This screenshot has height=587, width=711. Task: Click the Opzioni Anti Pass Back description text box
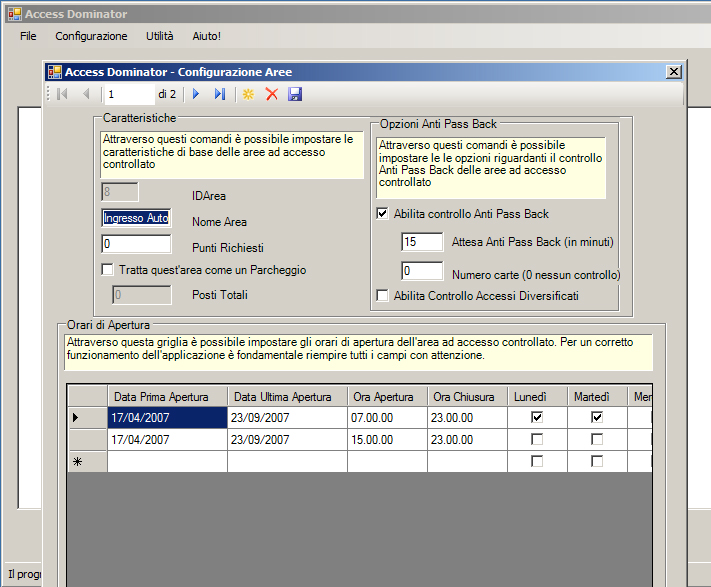(x=491, y=168)
